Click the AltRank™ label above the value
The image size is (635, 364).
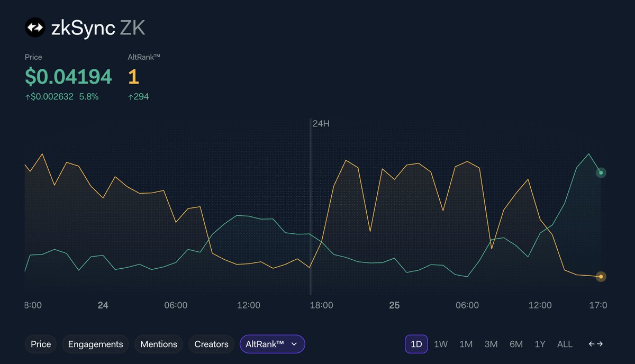pos(144,57)
